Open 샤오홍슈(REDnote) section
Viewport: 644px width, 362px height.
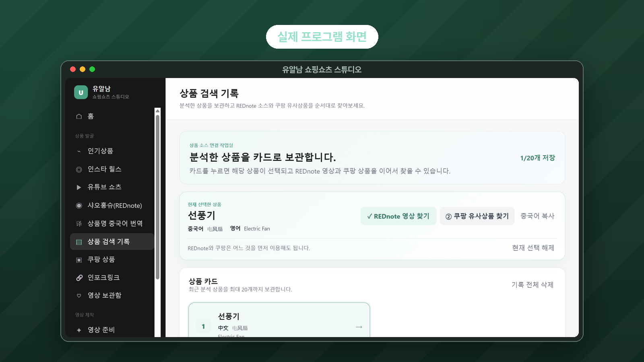pos(112,206)
